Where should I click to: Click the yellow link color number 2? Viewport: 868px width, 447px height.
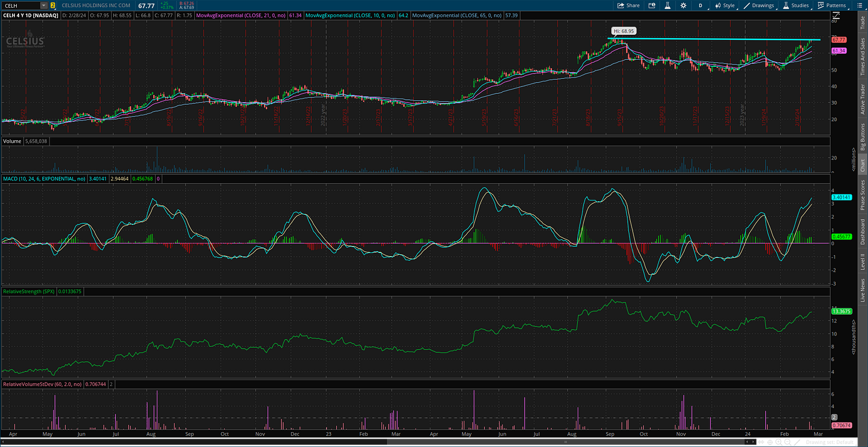click(52, 5)
